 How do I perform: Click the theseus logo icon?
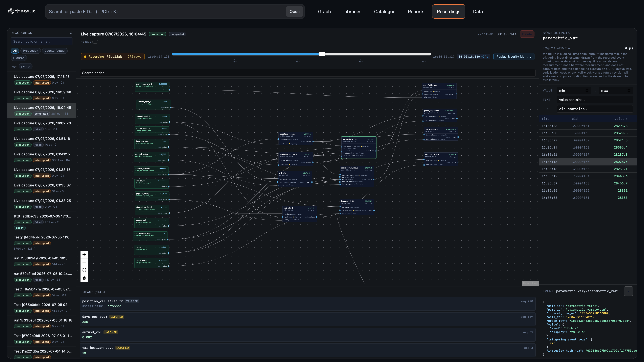pyautogui.click(x=11, y=11)
